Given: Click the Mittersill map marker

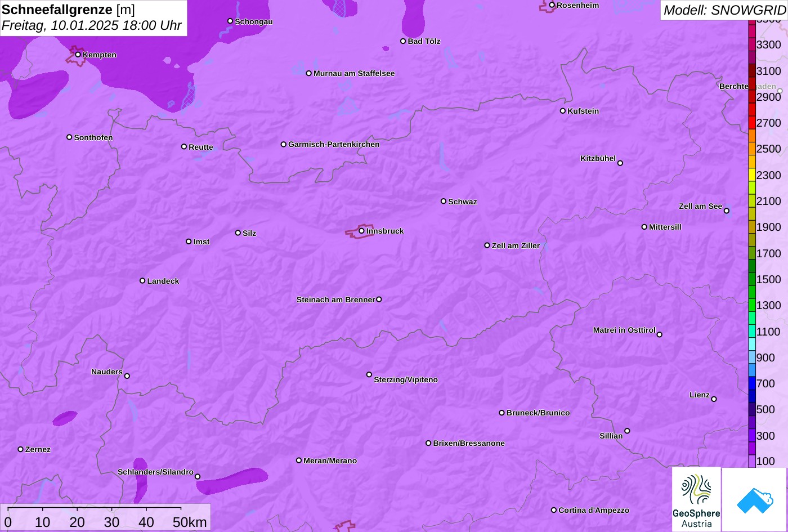Looking at the screenshot, I should (644, 227).
